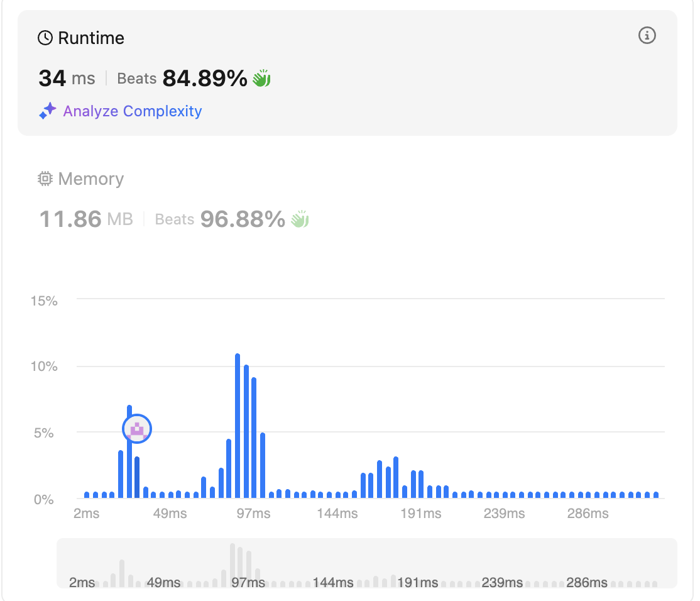Click the 84.89% runtime beats percentage
Screen dimensions: 700x601
[x=205, y=79]
